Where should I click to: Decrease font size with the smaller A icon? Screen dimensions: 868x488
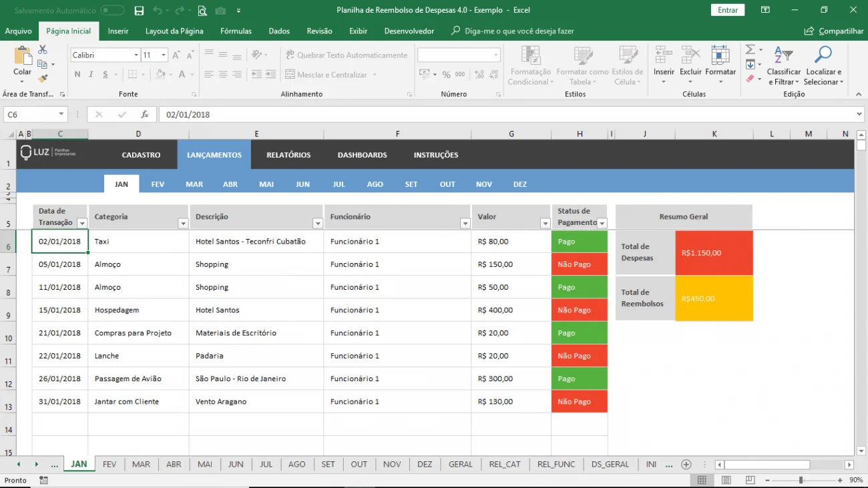pos(190,55)
